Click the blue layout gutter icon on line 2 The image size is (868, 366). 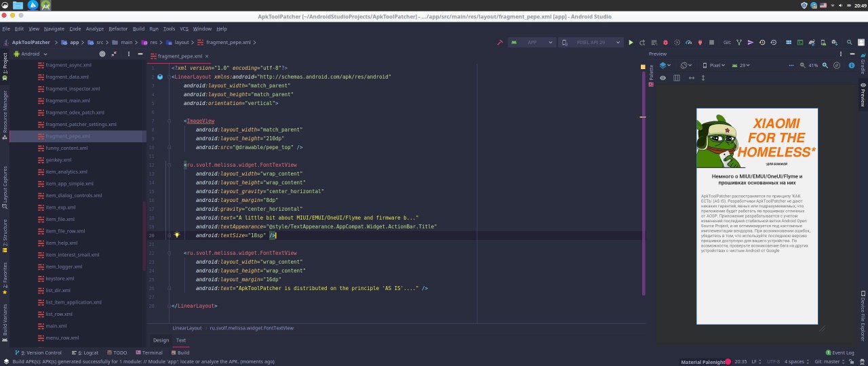pyautogui.click(x=160, y=77)
